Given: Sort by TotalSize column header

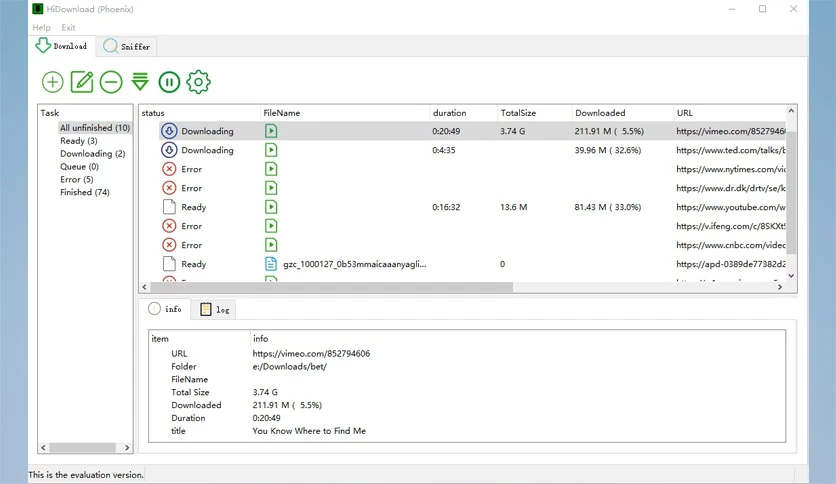Looking at the screenshot, I should pos(534,113).
